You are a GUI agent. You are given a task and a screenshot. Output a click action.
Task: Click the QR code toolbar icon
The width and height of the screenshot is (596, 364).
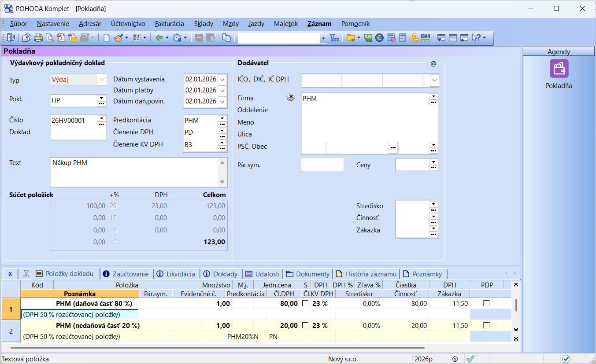tap(137, 38)
